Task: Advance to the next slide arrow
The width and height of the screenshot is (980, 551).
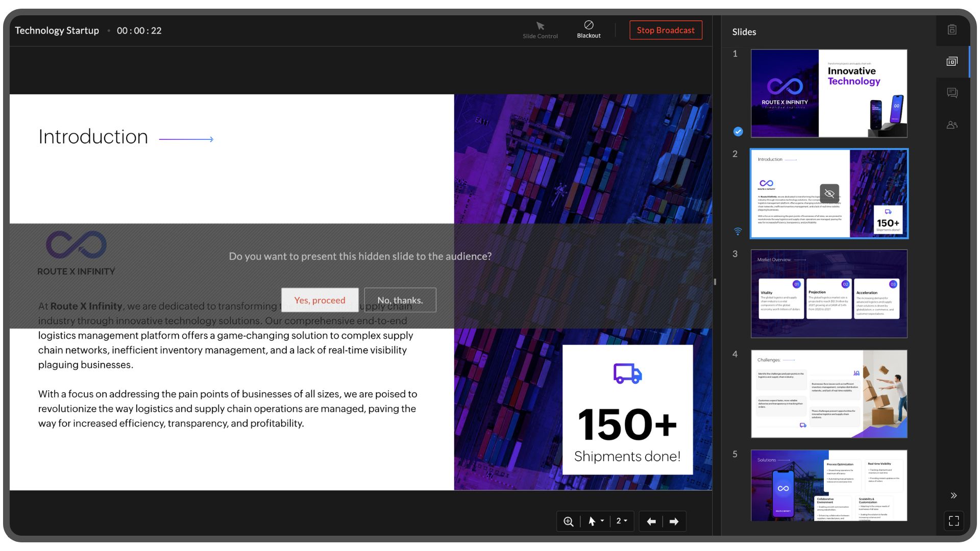Action: pos(674,521)
